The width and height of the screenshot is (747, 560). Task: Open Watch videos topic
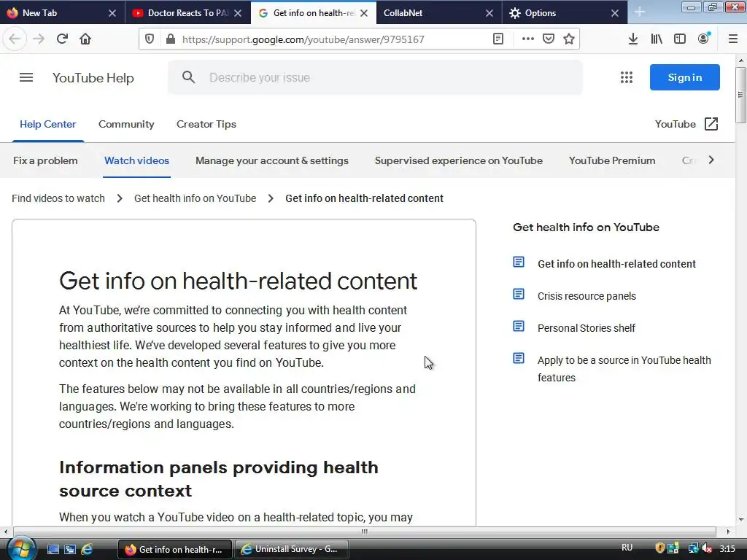pyautogui.click(x=136, y=160)
